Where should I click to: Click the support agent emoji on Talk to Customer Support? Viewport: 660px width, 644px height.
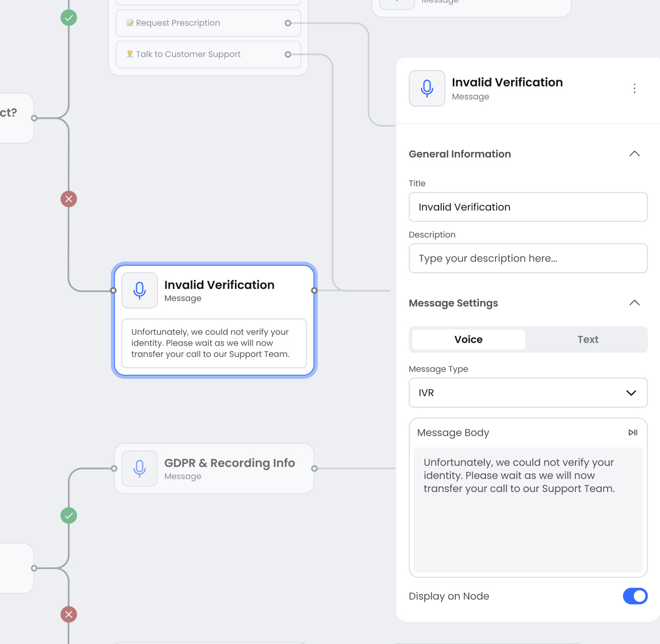pyautogui.click(x=128, y=54)
